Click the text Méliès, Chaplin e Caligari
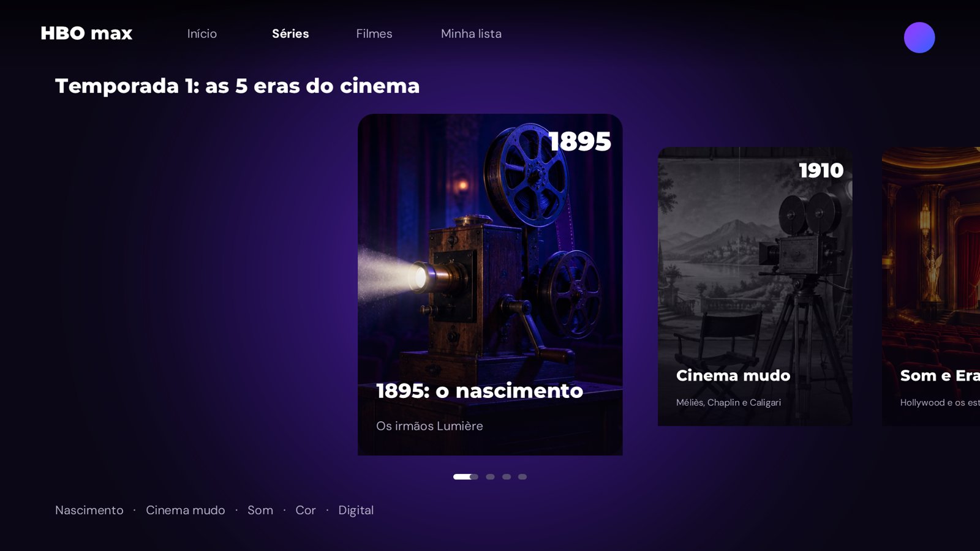 (728, 402)
